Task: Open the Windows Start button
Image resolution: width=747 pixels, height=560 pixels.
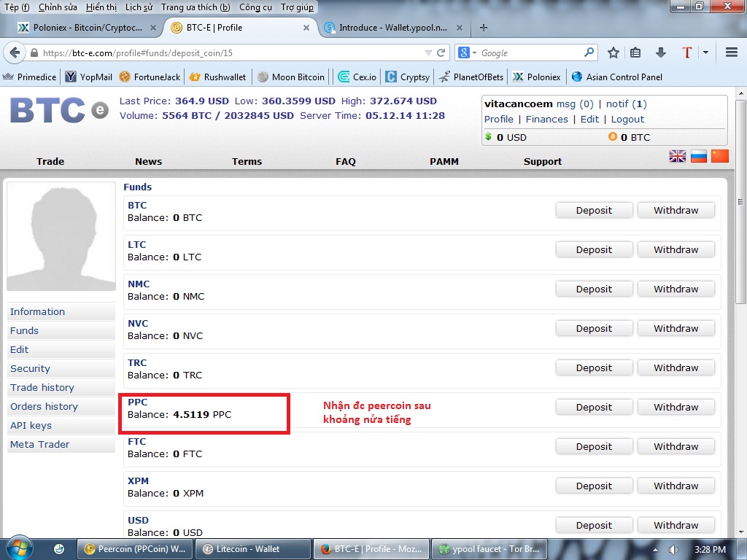Action: [x=18, y=548]
